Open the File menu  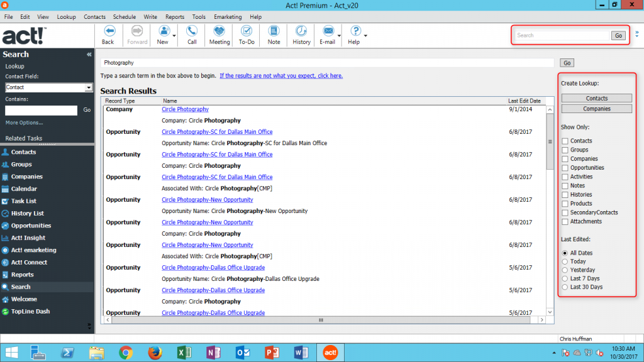tap(9, 17)
